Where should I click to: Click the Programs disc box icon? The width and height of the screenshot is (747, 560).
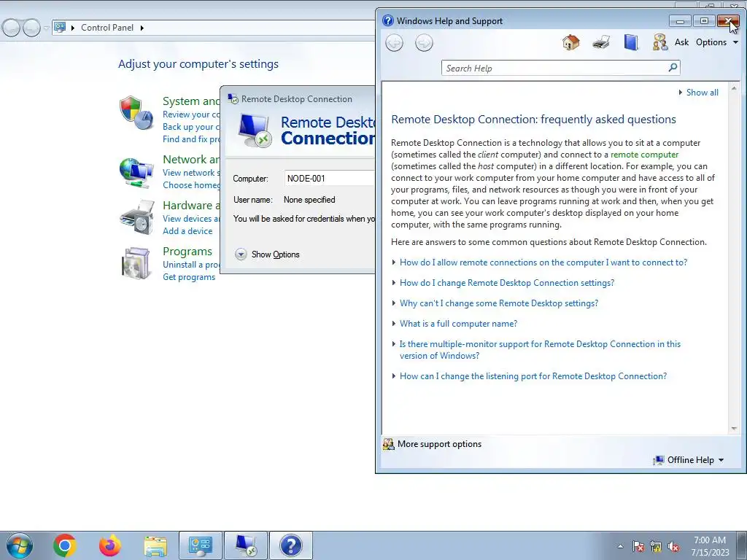(x=136, y=263)
